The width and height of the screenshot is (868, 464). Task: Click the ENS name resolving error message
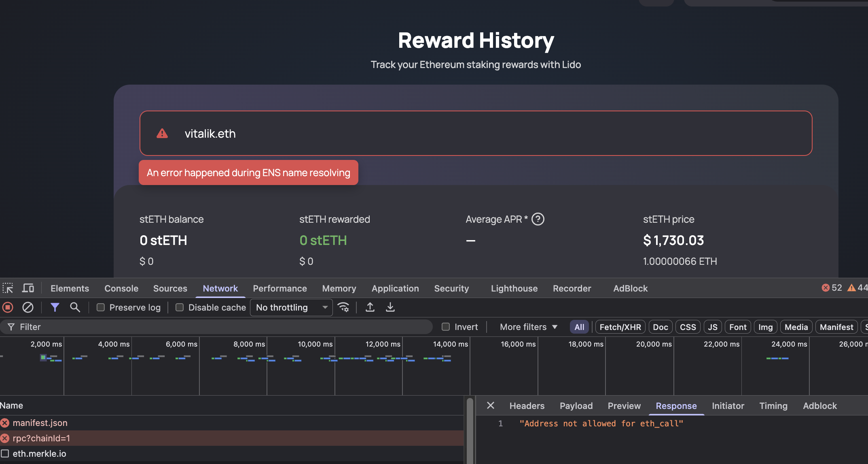click(x=248, y=172)
